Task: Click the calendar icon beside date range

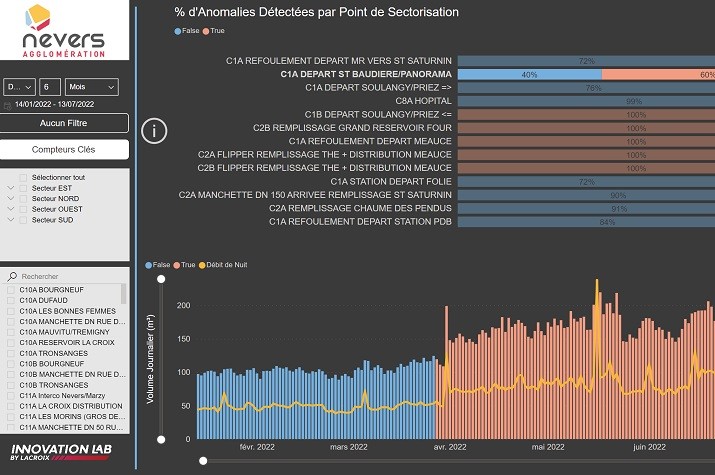Action: (7, 105)
